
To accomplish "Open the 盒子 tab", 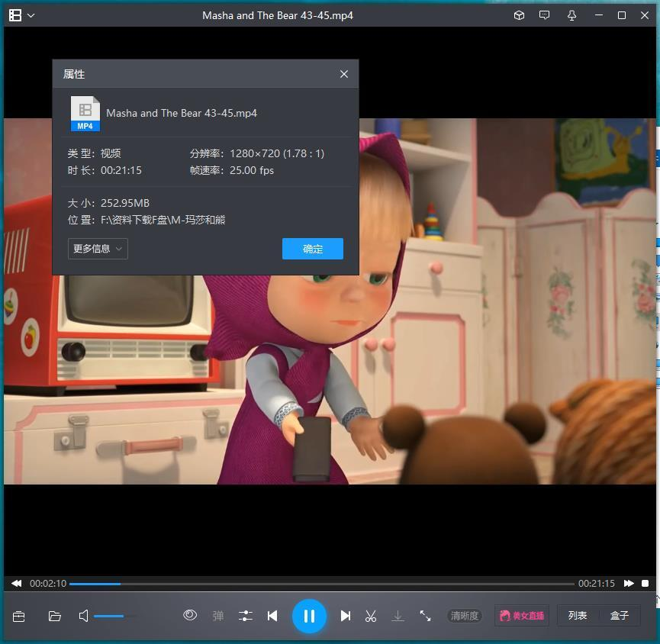I will point(619,616).
